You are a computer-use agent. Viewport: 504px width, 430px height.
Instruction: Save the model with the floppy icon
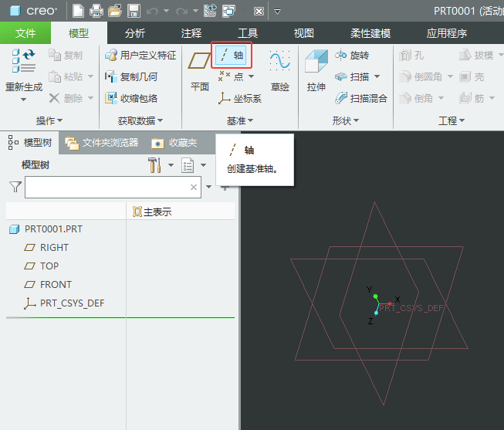(134, 12)
